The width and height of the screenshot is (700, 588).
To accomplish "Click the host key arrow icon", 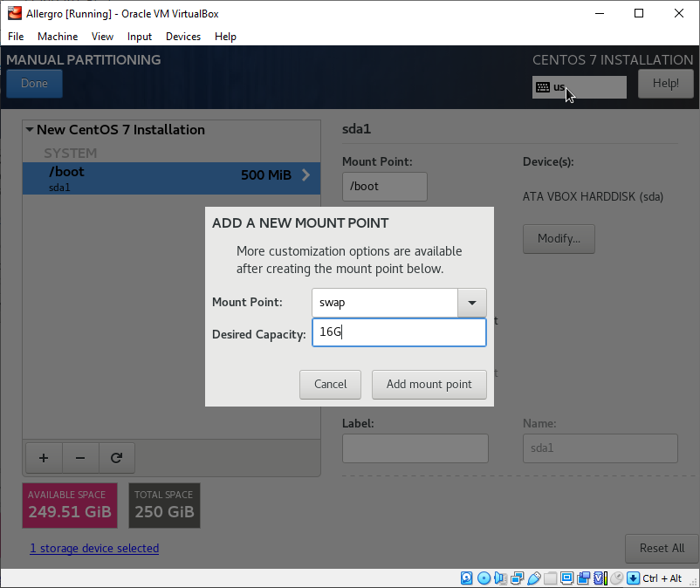I will click(633, 578).
